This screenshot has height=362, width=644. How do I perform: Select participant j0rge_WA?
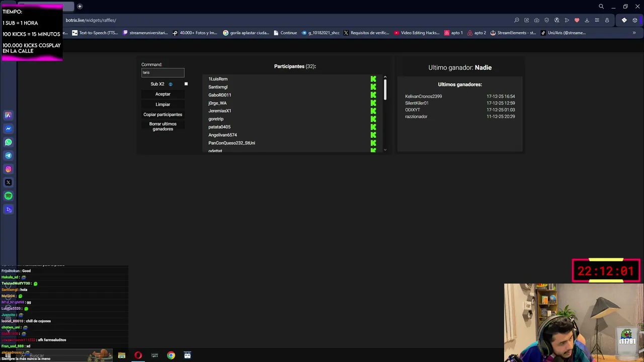pyautogui.click(x=217, y=103)
